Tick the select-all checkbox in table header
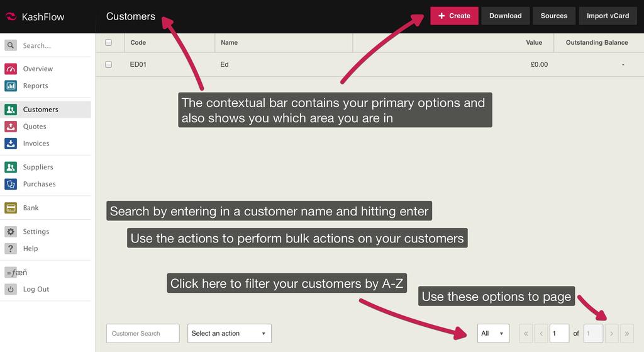 click(x=108, y=43)
